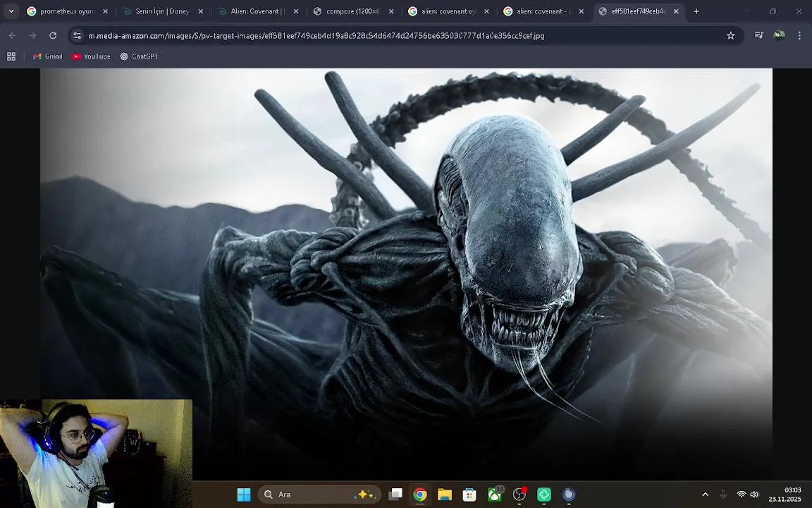Close the 'compose (1200×6' tab

[x=391, y=11]
